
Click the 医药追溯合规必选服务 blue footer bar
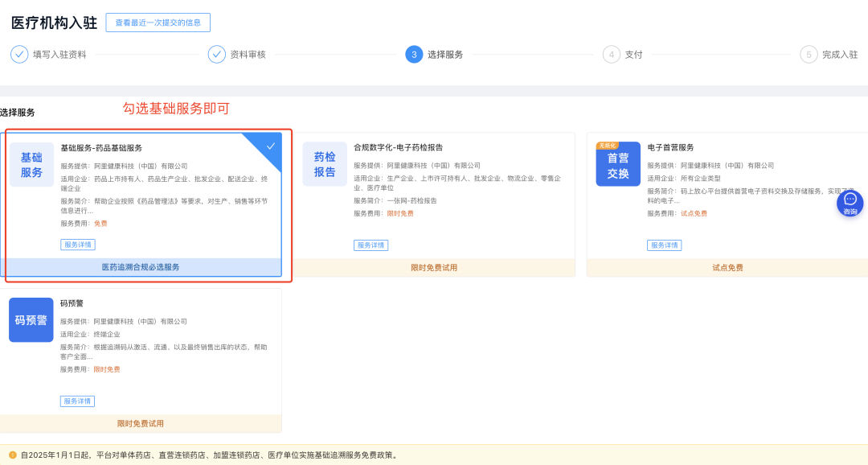(x=141, y=267)
